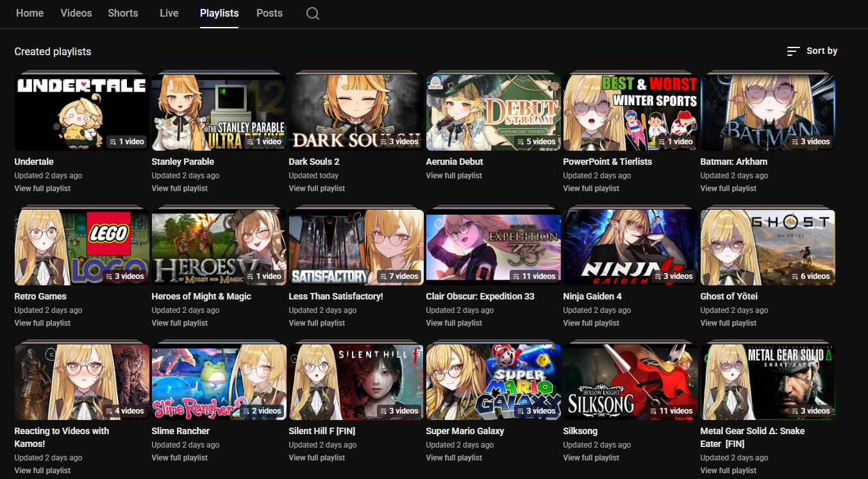Select the Debut Stream thumbnail
Image resolution: width=868 pixels, height=479 pixels.
click(x=493, y=113)
